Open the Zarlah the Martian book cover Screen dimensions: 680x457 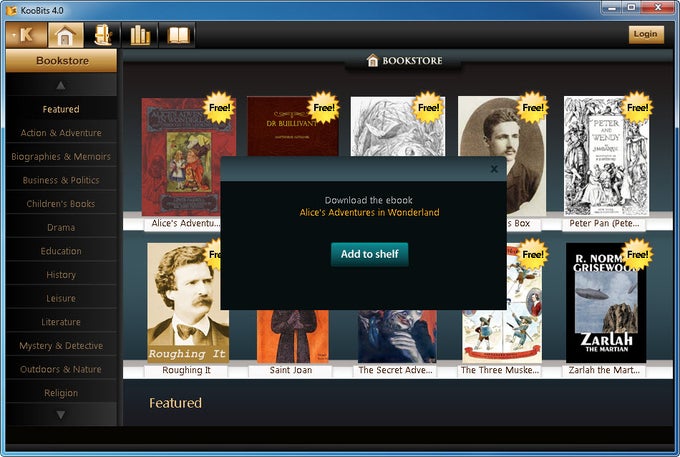click(606, 303)
